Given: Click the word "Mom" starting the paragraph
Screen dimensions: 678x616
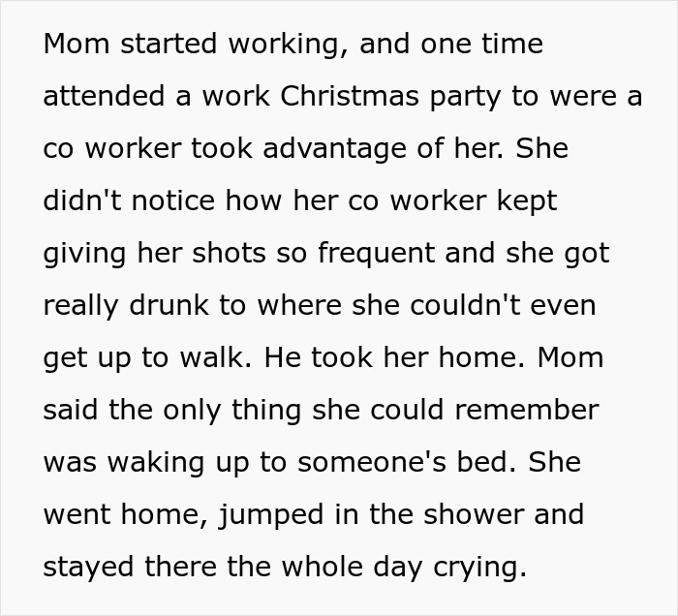Looking at the screenshot, I should [x=77, y=44].
